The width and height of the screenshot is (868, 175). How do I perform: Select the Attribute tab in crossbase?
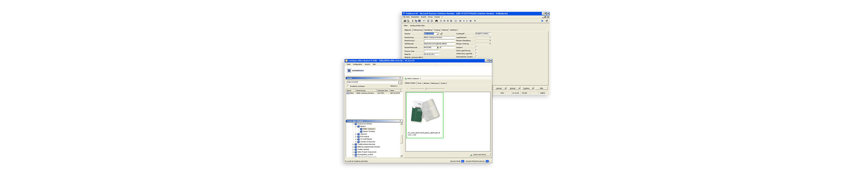(x=426, y=83)
